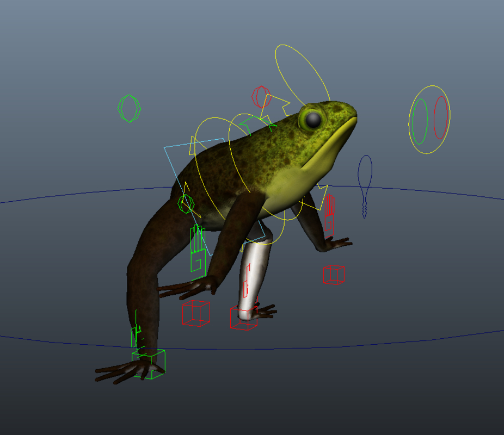Select the red hand-shaped controller
The height and width of the screenshot is (435, 504).
click(x=329, y=215)
